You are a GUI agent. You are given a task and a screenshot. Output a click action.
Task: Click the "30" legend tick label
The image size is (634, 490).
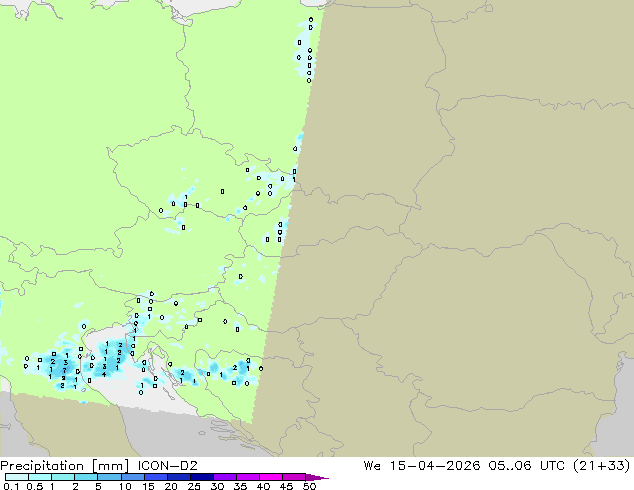217,486
